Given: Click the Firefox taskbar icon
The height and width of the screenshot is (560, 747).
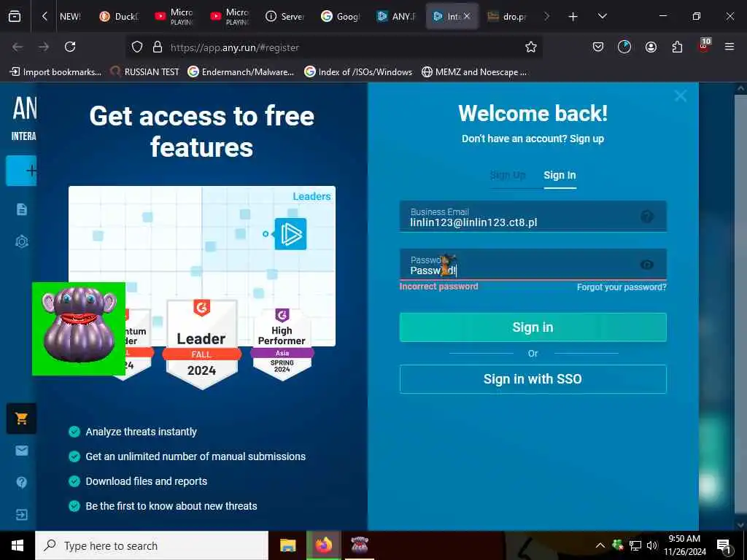Looking at the screenshot, I should pyautogui.click(x=323, y=545).
